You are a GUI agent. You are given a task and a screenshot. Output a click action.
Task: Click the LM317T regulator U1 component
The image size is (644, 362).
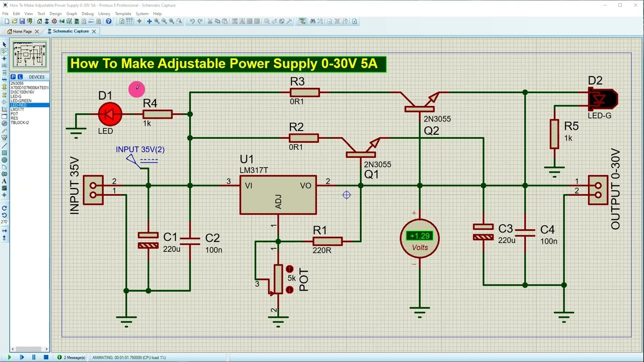[x=278, y=195]
